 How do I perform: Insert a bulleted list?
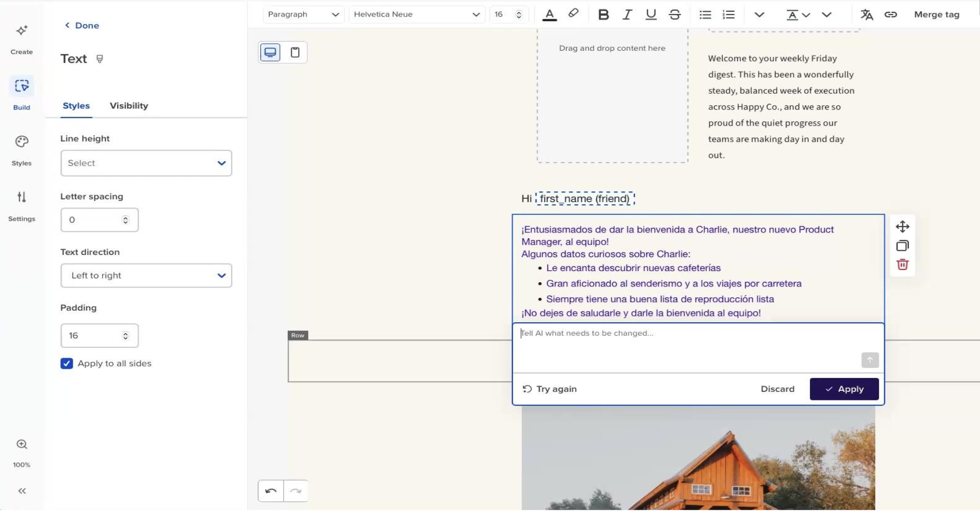pos(705,14)
